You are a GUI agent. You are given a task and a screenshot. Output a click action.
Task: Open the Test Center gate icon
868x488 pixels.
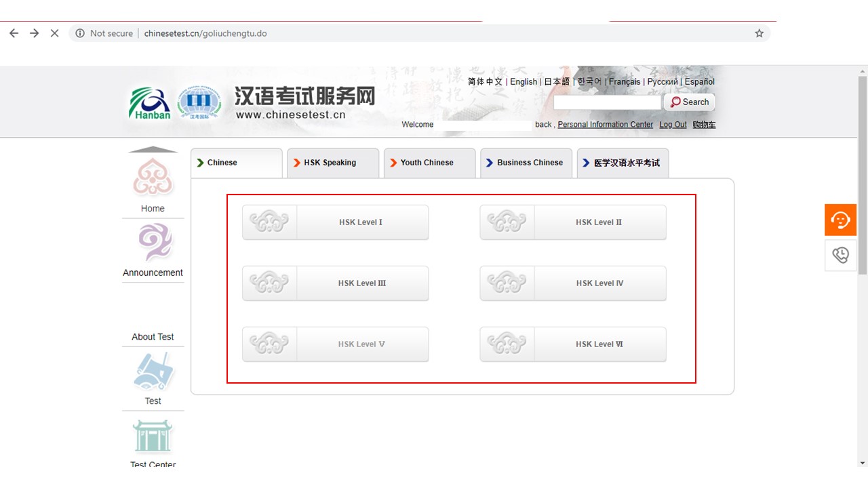tap(153, 436)
